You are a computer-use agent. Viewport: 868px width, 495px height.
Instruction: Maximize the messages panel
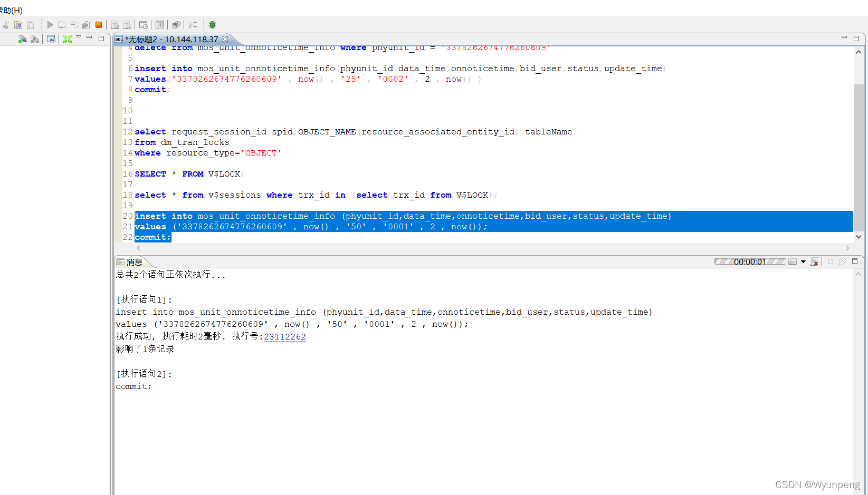(x=855, y=261)
